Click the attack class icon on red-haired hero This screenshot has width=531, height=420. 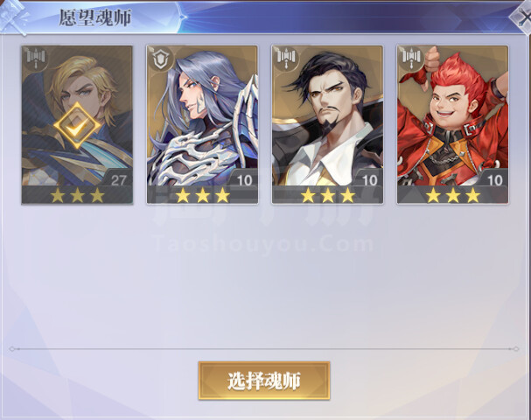click(x=411, y=59)
